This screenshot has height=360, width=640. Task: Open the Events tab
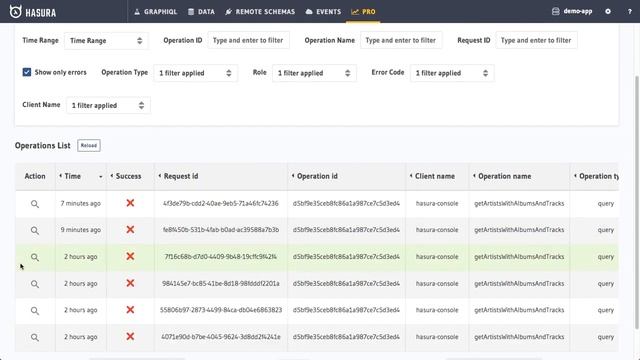point(323,12)
